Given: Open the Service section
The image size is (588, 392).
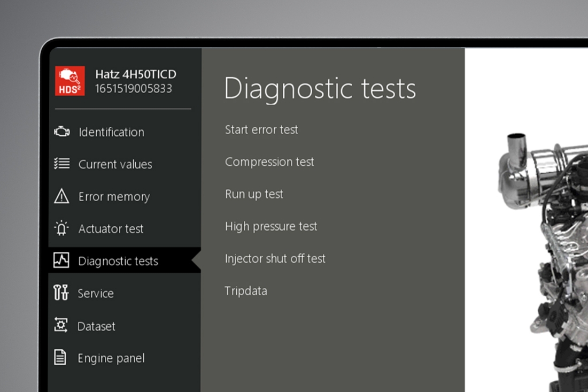Looking at the screenshot, I should [96, 293].
